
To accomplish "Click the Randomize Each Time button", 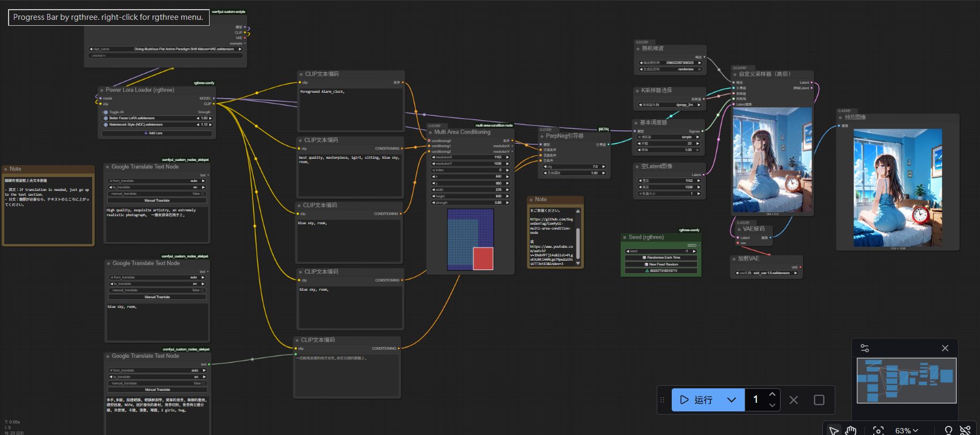I will point(662,257).
